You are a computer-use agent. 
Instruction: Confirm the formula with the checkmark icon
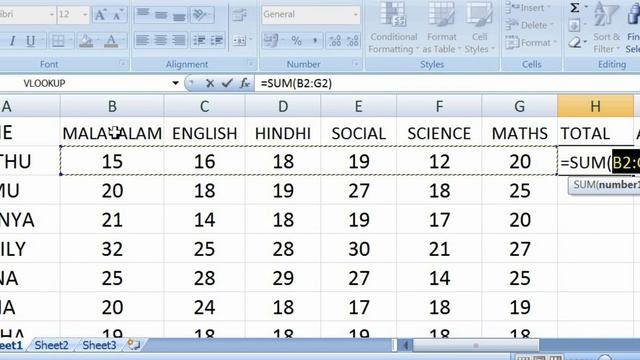click(x=227, y=83)
